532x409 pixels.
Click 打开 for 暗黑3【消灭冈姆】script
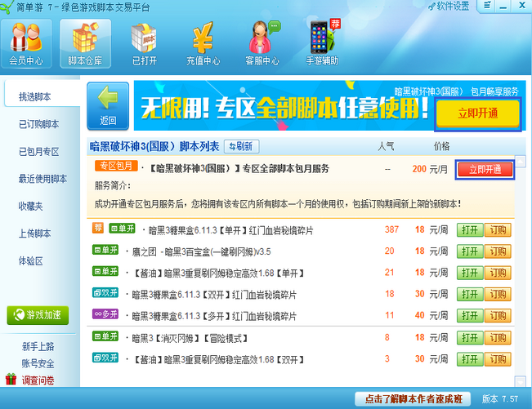[x=469, y=337]
